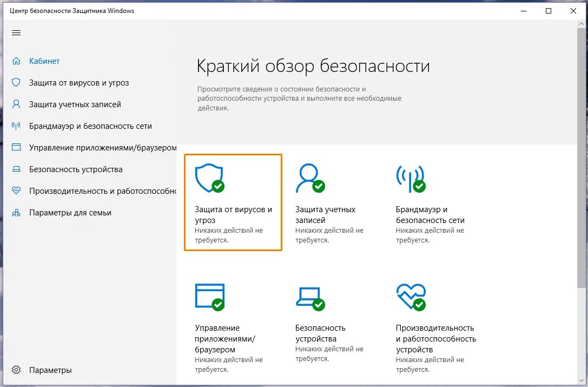Open Управление приложениями/браузером sidebar item

(x=103, y=148)
